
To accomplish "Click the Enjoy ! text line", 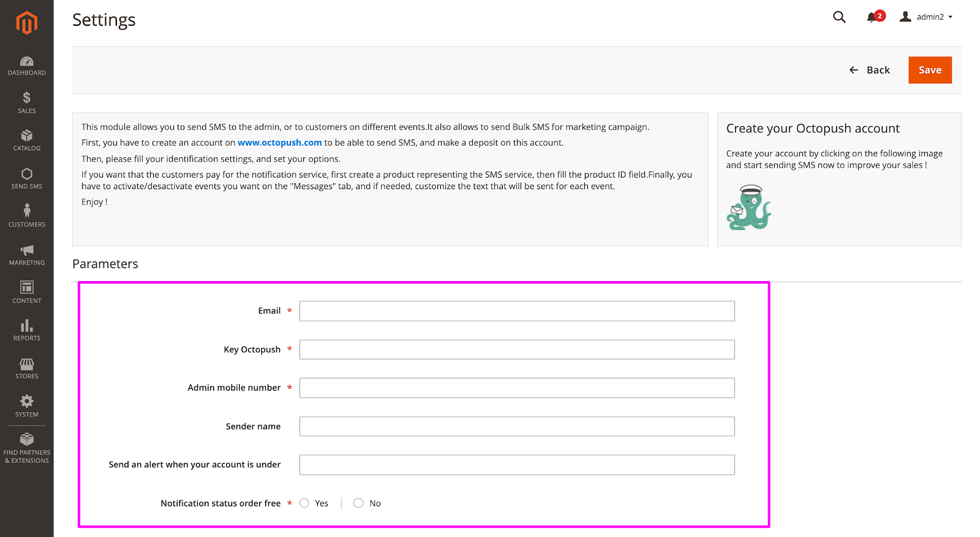I will click(94, 202).
